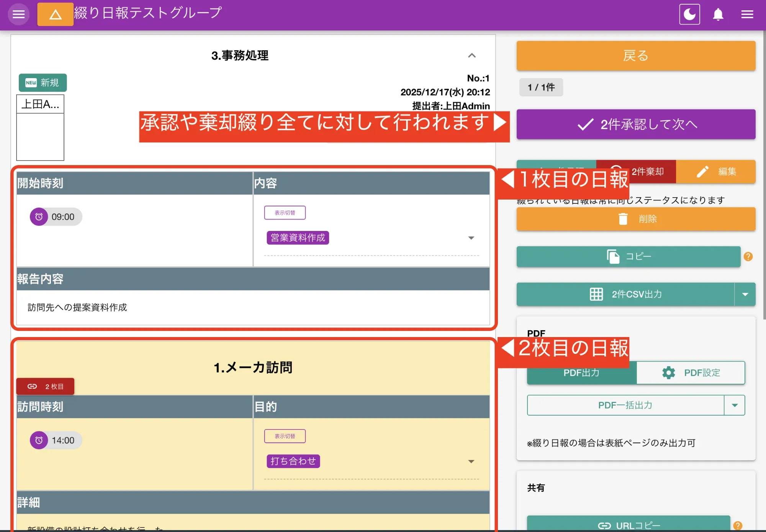Click the clock icon beside 09:00
766x532 pixels.
pyautogui.click(x=39, y=216)
